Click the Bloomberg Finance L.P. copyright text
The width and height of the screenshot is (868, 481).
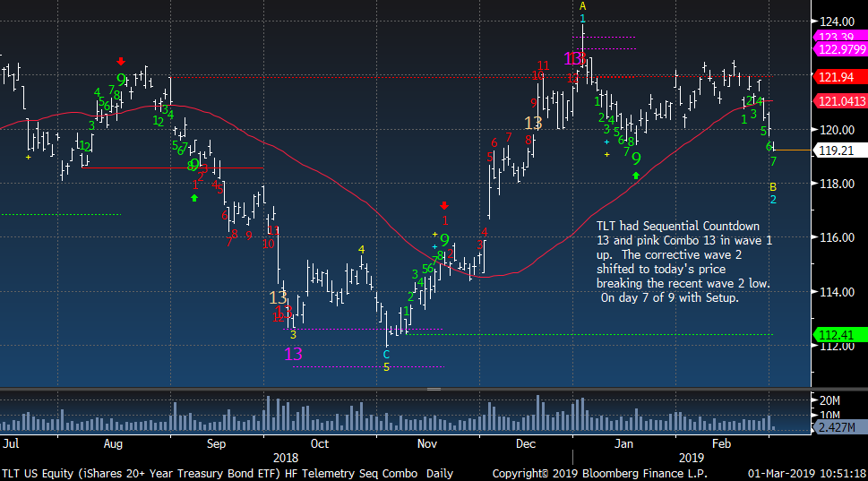[x=599, y=474]
